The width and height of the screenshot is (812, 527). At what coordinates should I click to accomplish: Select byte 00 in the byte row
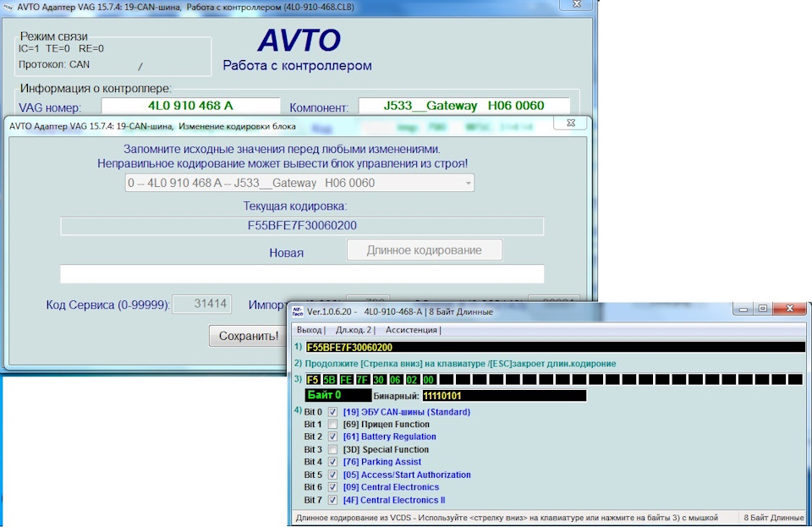coord(428,380)
